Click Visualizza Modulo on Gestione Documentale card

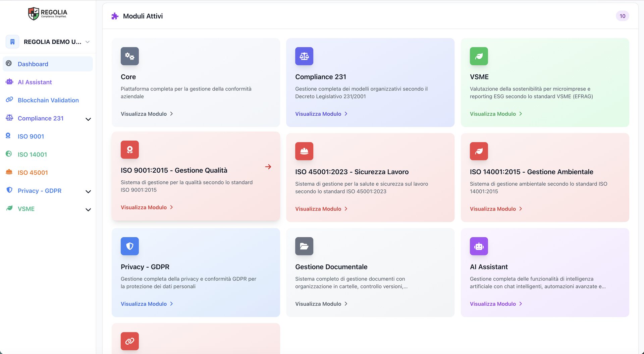(321, 304)
